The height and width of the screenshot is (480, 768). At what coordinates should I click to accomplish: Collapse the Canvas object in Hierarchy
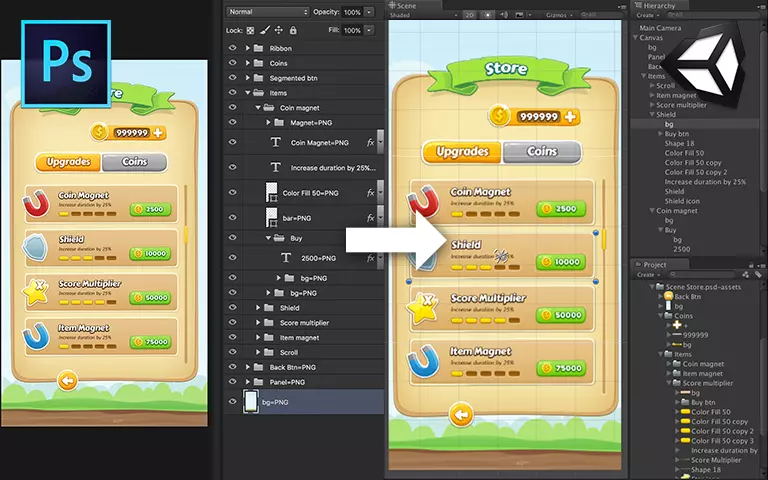[x=636, y=38]
